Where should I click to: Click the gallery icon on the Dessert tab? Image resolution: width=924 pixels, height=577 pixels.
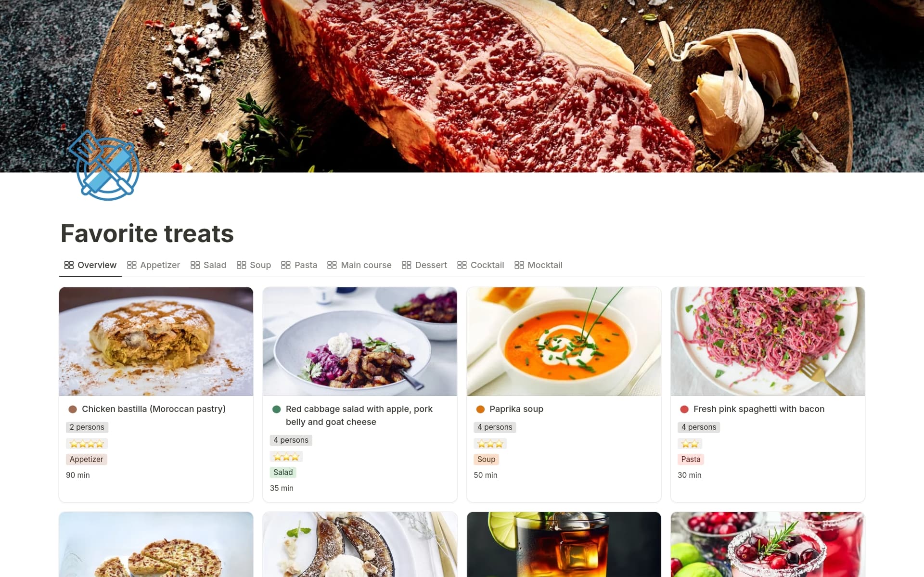(406, 265)
